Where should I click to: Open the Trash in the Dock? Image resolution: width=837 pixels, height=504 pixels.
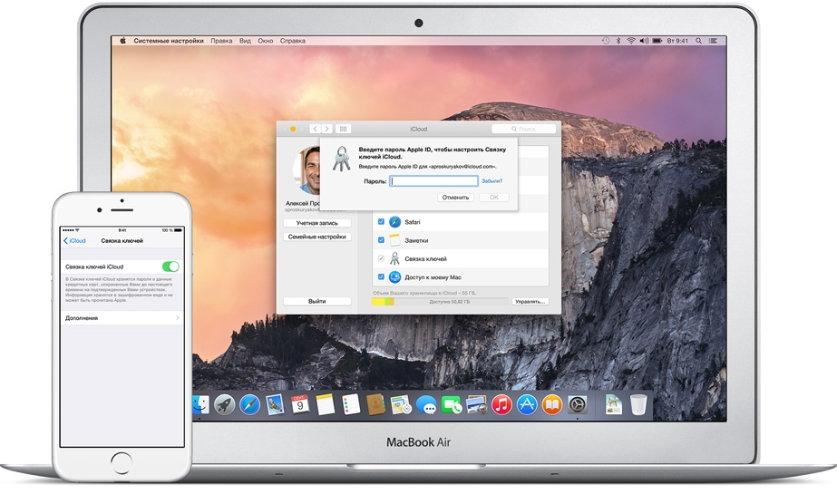click(x=639, y=404)
